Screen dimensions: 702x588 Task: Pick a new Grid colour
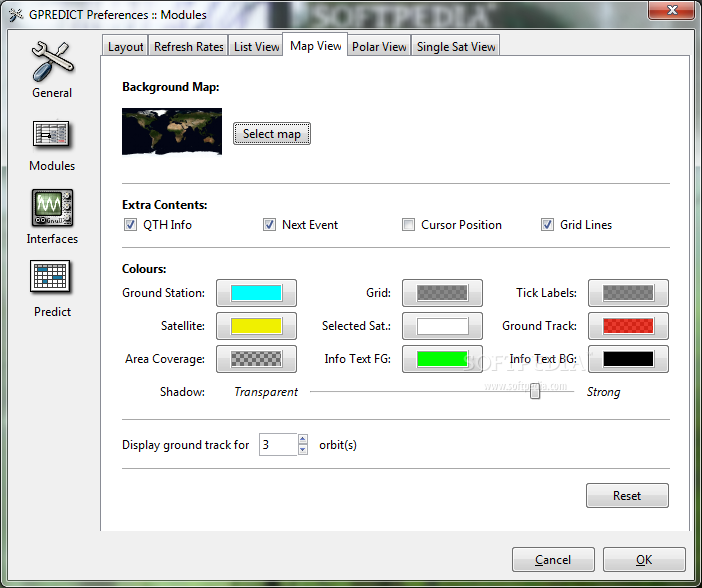(x=442, y=293)
